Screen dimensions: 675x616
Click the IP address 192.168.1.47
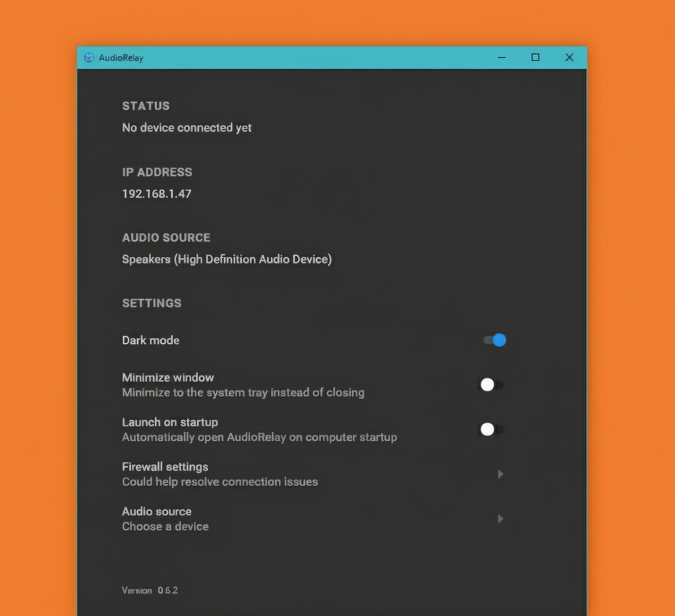click(x=156, y=194)
